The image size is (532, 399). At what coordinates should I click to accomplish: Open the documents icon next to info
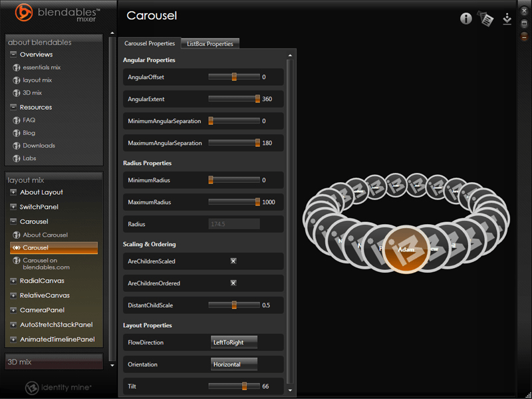487,19
